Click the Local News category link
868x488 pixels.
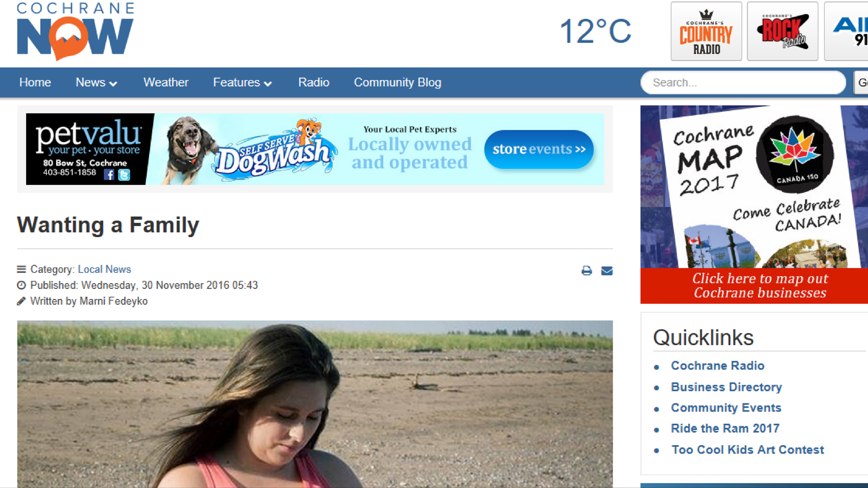pos(104,269)
